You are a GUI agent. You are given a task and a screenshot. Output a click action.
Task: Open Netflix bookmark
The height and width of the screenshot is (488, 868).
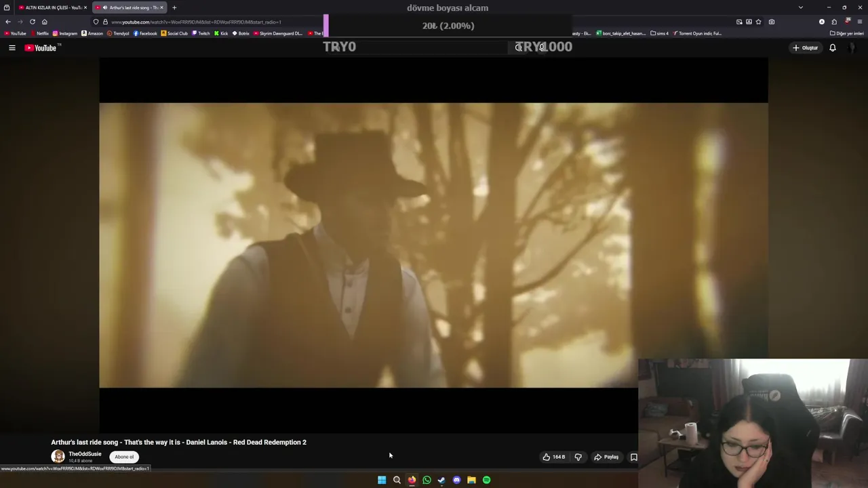tap(39, 33)
